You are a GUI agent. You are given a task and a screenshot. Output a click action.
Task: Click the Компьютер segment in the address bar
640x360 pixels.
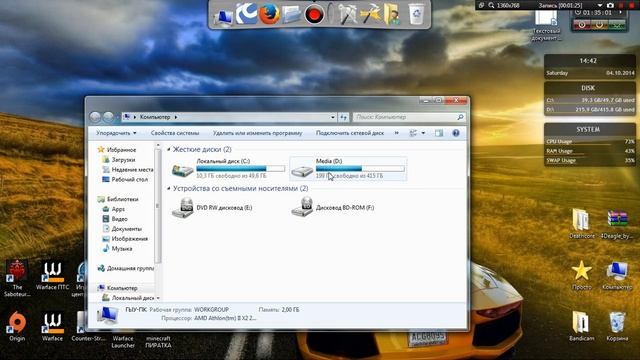click(x=155, y=117)
